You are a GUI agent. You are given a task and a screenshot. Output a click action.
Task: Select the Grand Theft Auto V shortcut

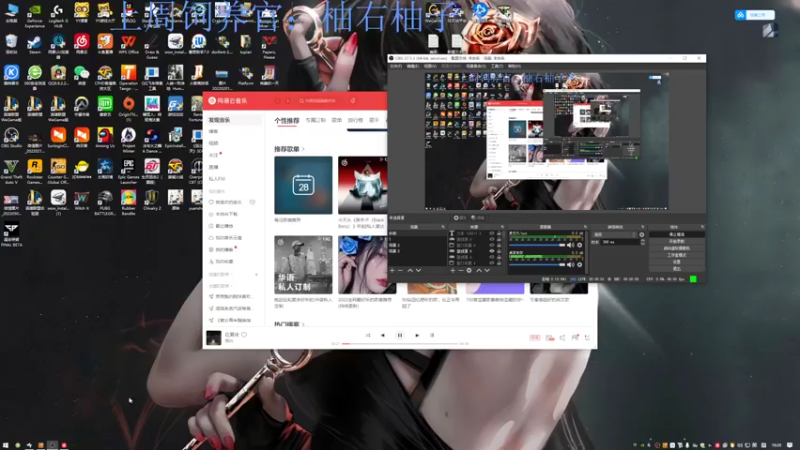[x=11, y=171]
